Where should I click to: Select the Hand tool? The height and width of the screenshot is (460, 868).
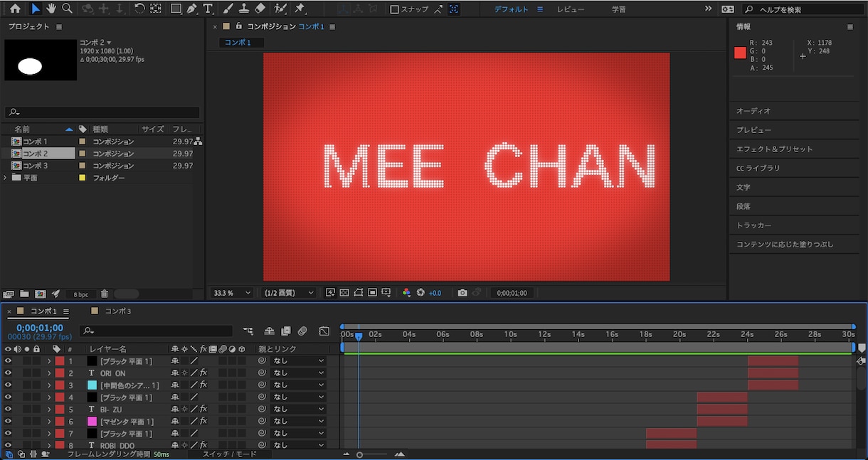tap(51, 9)
